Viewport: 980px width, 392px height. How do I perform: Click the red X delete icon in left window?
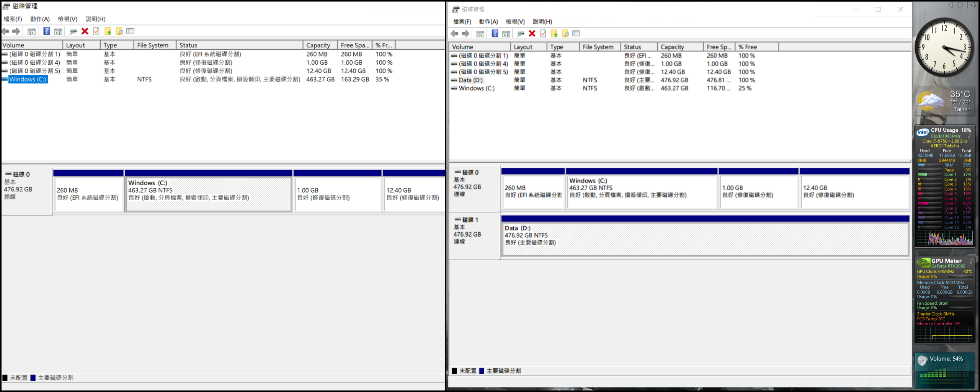coord(85,31)
